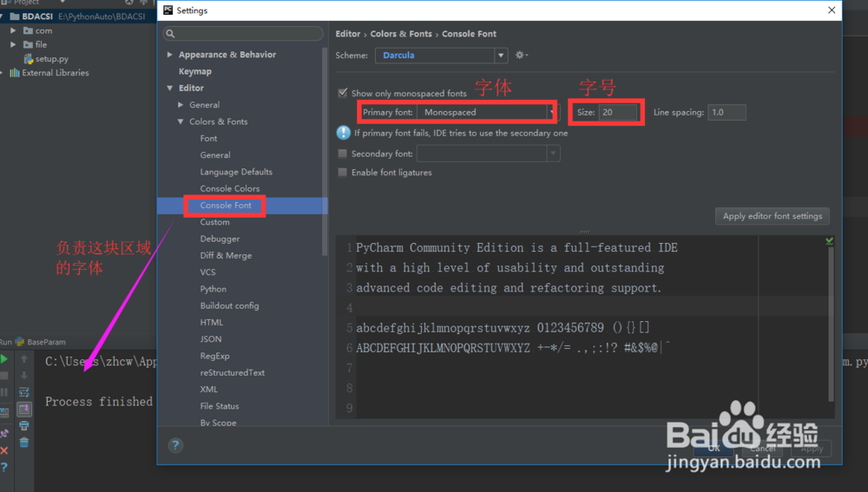Select RegExp color settings page
868x492 pixels.
point(214,356)
